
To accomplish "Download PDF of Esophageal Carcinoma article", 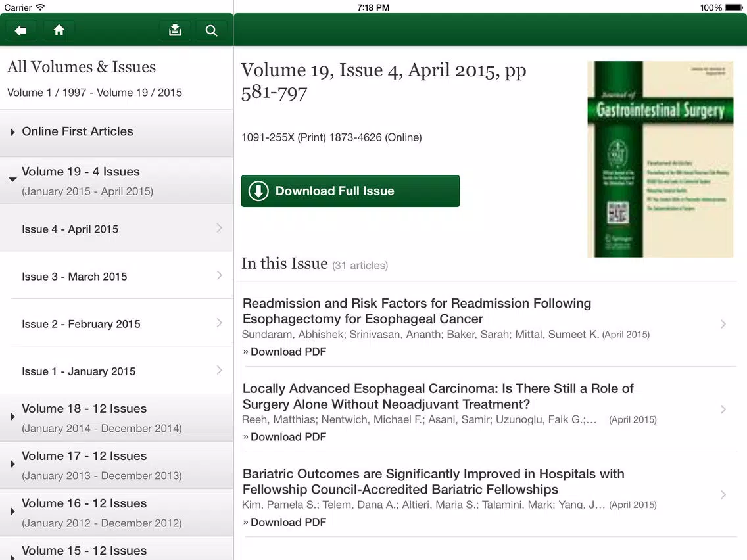I will click(285, 437).
